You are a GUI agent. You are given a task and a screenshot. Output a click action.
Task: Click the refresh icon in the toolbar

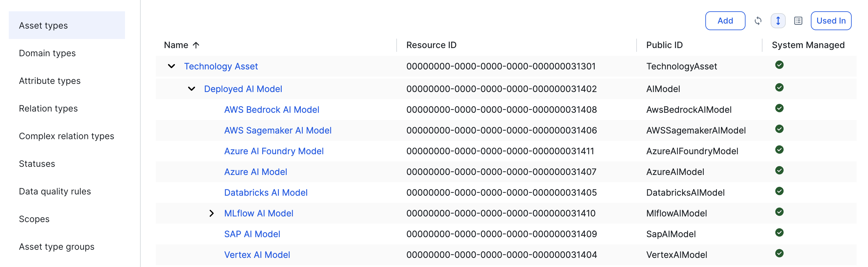[758, 21]
